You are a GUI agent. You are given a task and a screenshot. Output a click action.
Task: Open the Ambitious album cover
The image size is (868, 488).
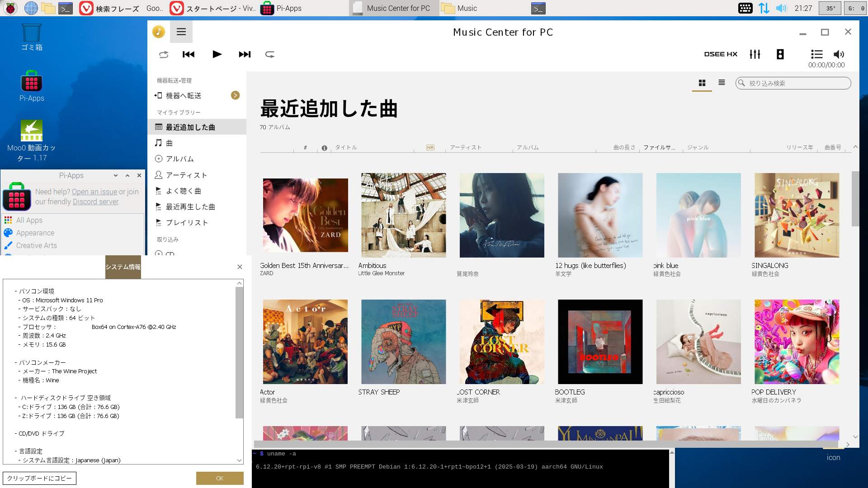tap(403, 215)
